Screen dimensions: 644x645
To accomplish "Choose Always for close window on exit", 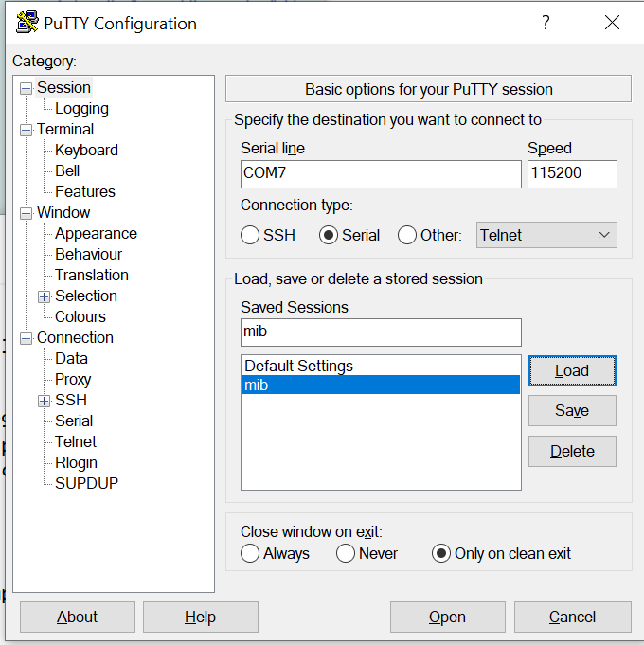I will tap(250, 553).
